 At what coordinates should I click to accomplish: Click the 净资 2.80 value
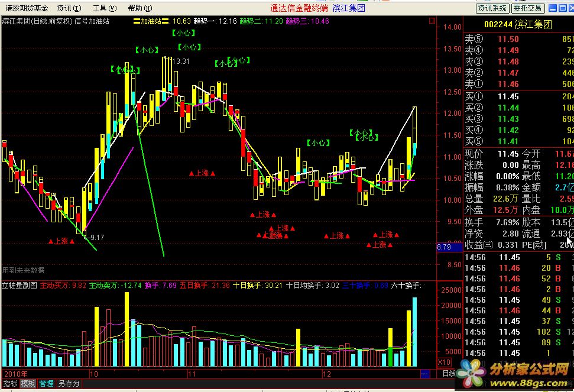tap(510, 234)
